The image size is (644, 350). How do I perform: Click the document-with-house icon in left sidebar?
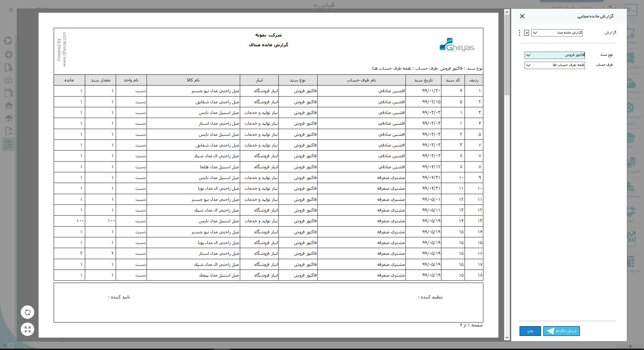[9, 67]
